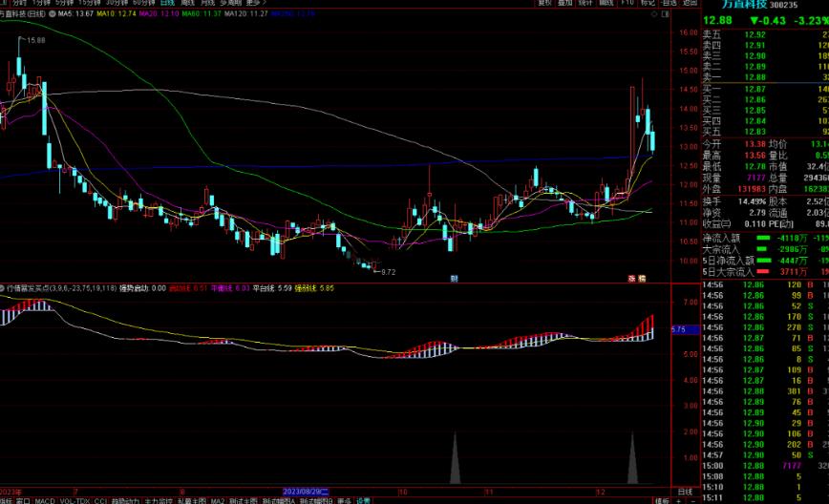Click the panel layout icon at chart top-right
829x504 pixels.
point(665,14)
